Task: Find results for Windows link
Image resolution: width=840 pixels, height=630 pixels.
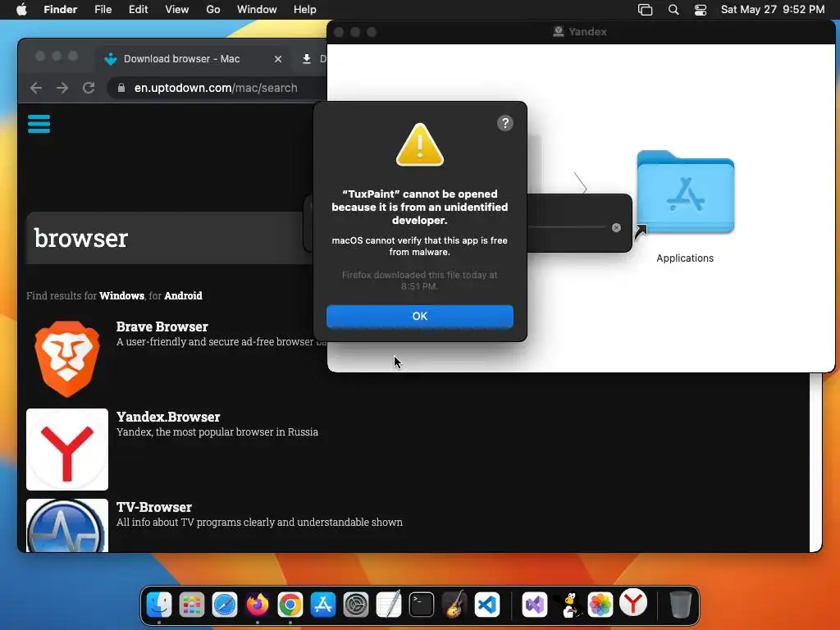Action: click(x=121, y=295)
